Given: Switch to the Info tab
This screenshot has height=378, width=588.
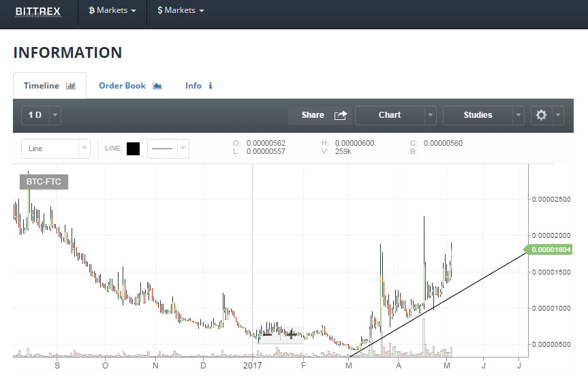Looking at the screenshot, I should (x=199, y=86).
